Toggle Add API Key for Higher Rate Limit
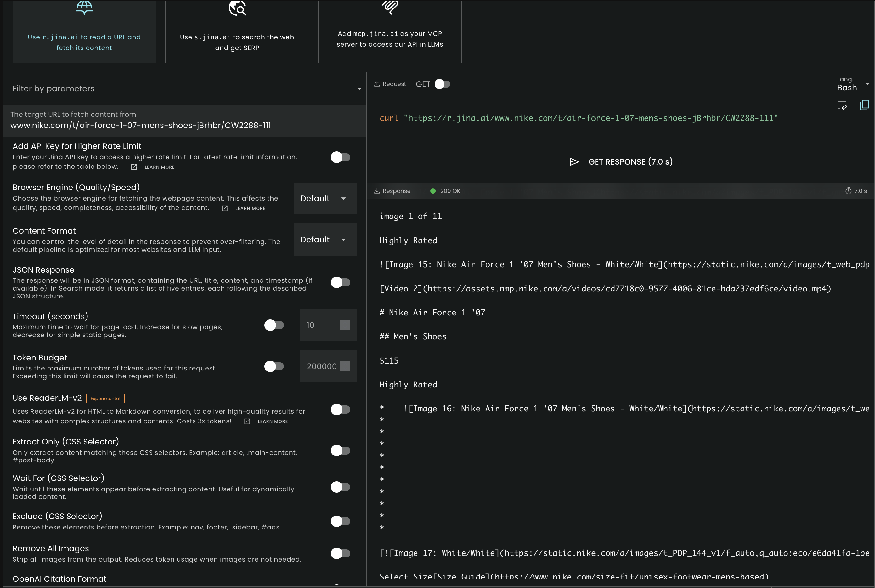This screenshot has width=875, height=588. tap(341, 157)
